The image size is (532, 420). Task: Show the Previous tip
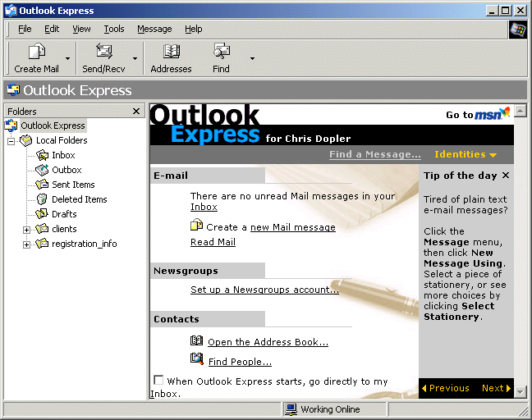(445, 389)
